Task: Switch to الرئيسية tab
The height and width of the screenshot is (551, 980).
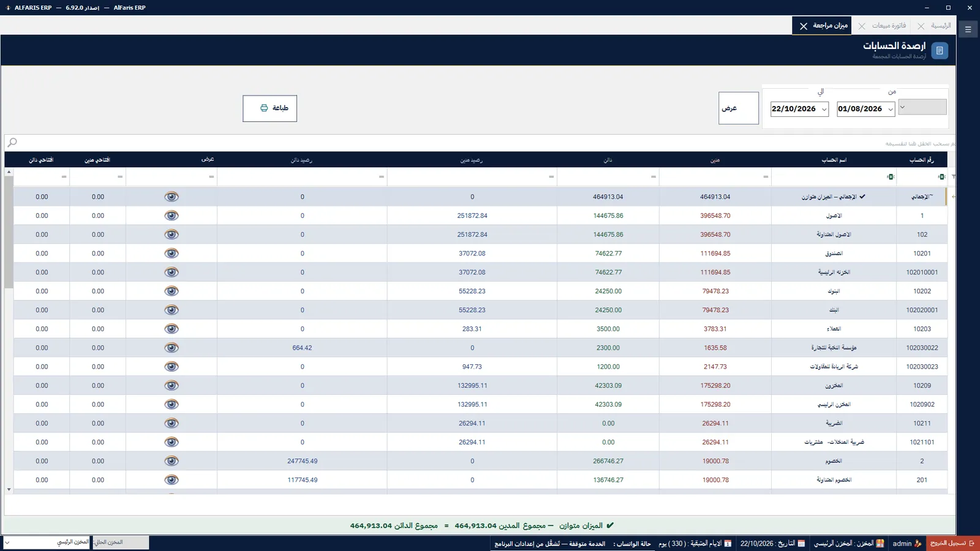Action: click(x=941, y=26)
